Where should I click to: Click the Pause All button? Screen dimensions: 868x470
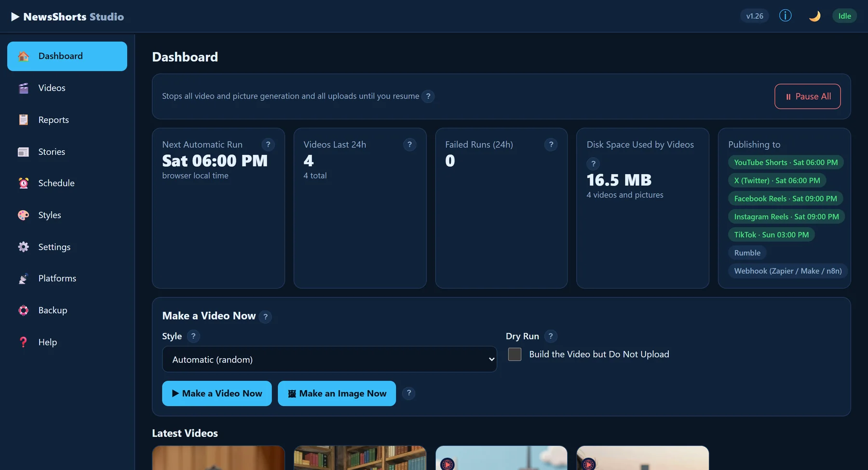(807, 96)
